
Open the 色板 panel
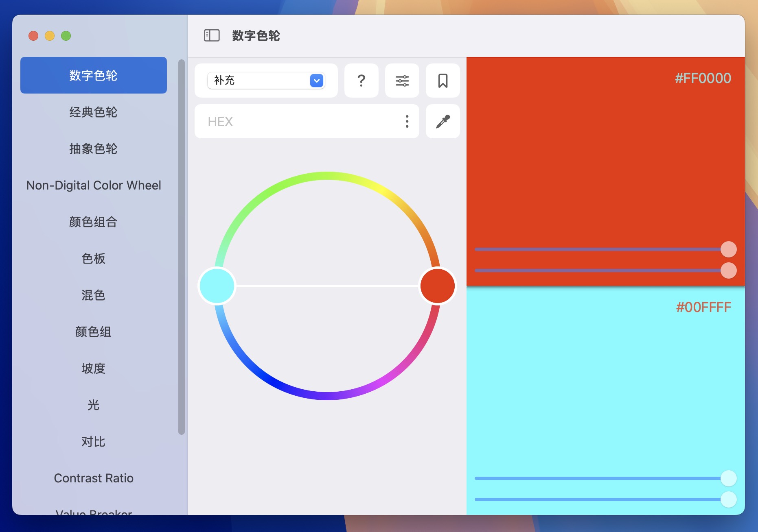[x=93, y=259]
